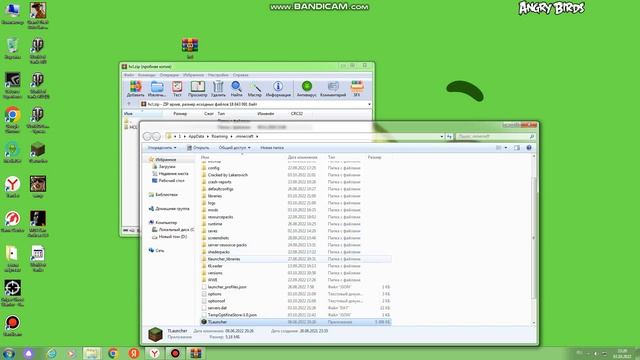Click the Добавить (Add) icon in WinRAR
This screenshot has height=360, width=640.
[136, 89]
